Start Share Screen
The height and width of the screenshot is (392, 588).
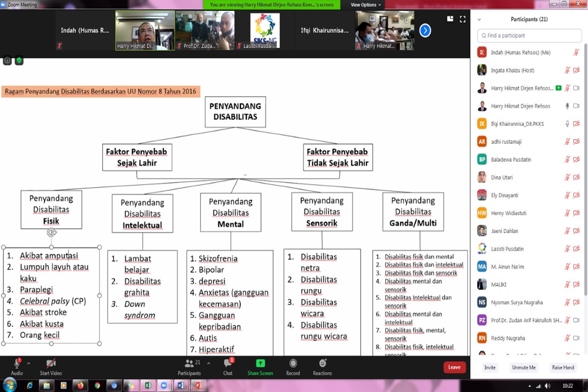click(x=260, y=367)
